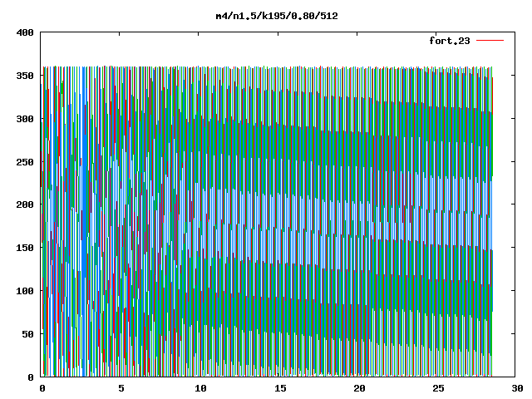Click the y-axis label 250
Image resolution: width=532 pixels, height=399 pixels.
click(x=25, y=162)
